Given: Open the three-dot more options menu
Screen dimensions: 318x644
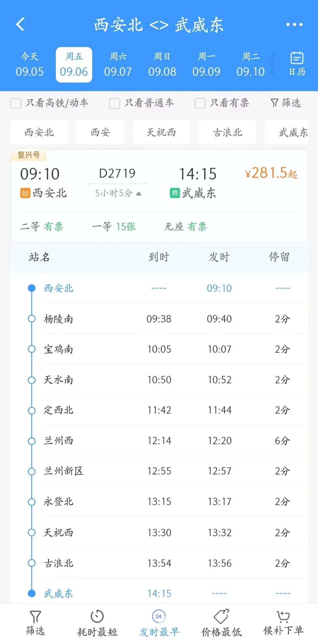Looking at the screenshot, I should point(294,24).
